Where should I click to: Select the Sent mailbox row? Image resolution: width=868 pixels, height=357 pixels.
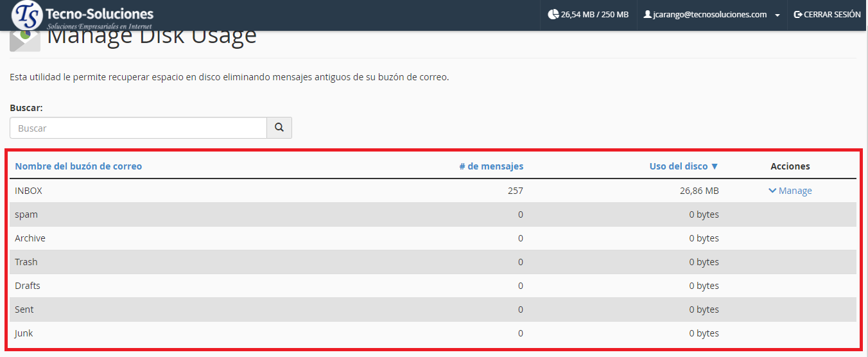tap(24, 309)
